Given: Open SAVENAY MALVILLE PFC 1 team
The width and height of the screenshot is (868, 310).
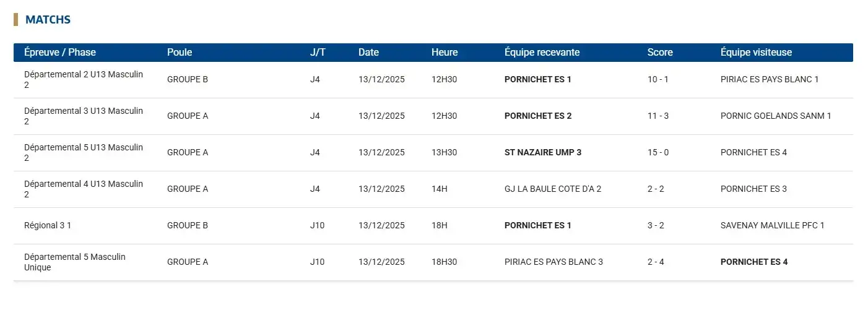Looking at the screenshot, I should tap(772, 226).
